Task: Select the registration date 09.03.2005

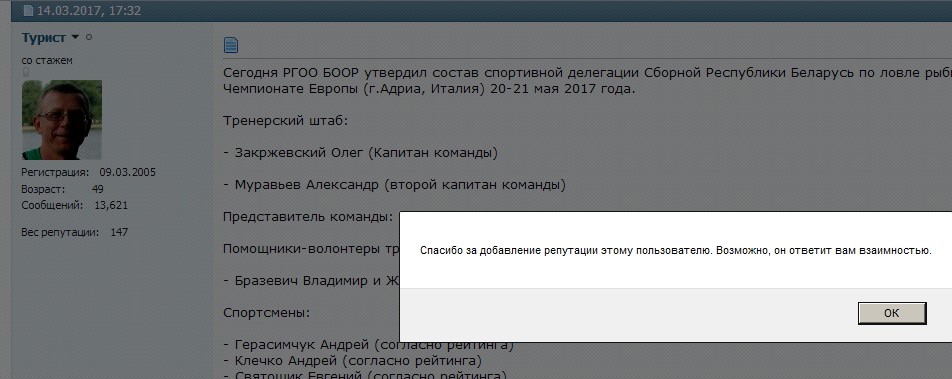Action: [128, 172]
